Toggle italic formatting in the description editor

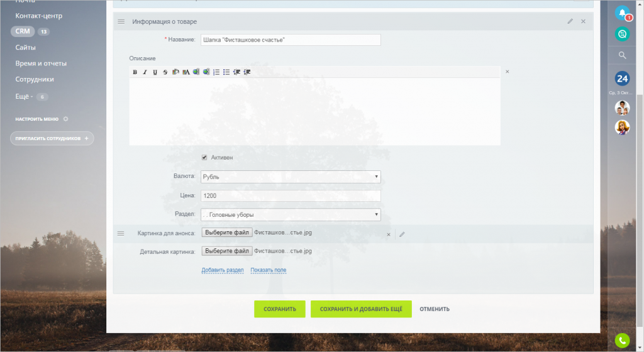pyautogui.click(x=145, y=72)
